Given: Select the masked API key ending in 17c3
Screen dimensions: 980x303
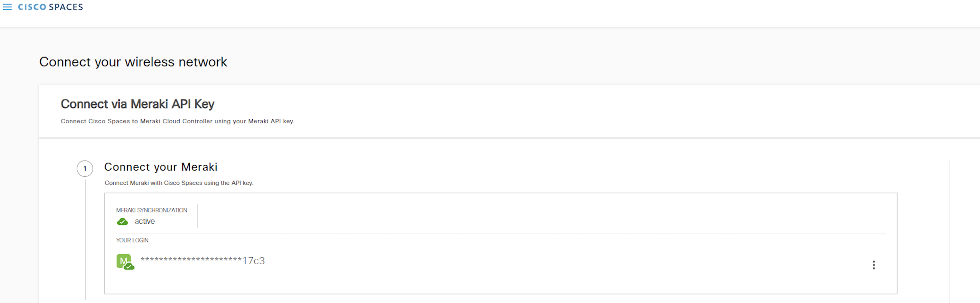Looking at the screenshot, I should click(x=203, y=261).
